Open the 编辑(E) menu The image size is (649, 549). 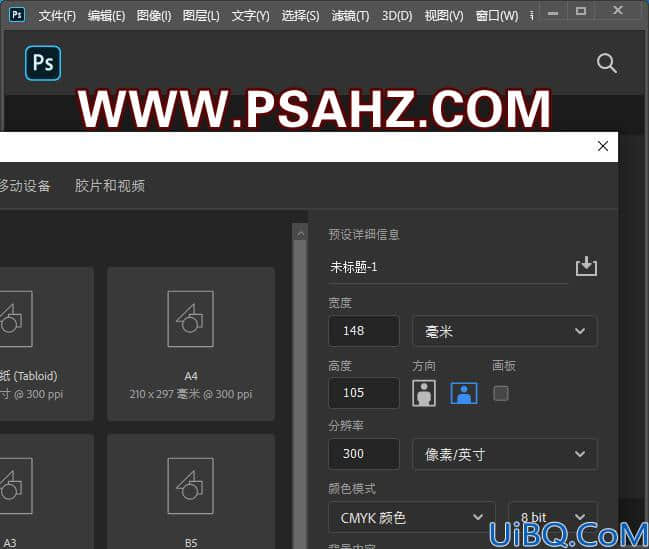[x=106, y=16]
